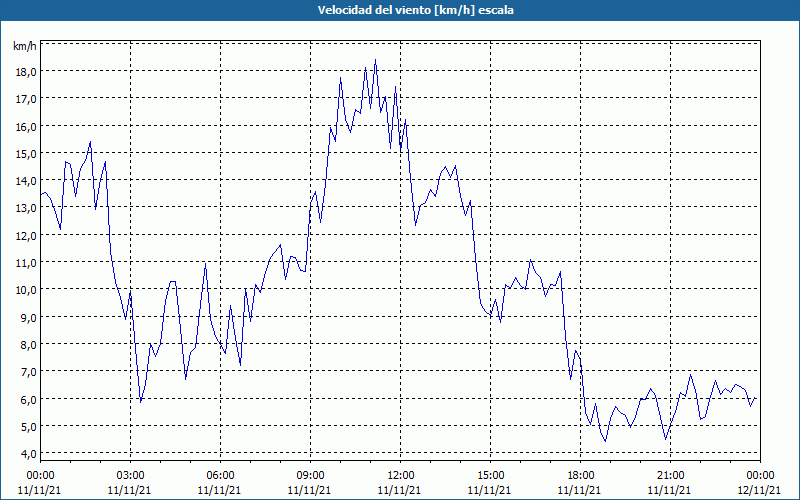
Task: Click the 03:00 time axis label
Action: point(131,476)
